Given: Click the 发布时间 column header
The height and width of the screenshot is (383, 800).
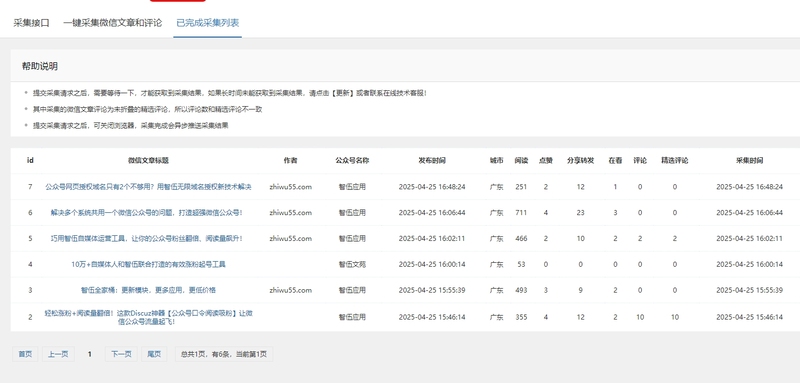Looking at the screenshot, I should click(x=432, y=161).
